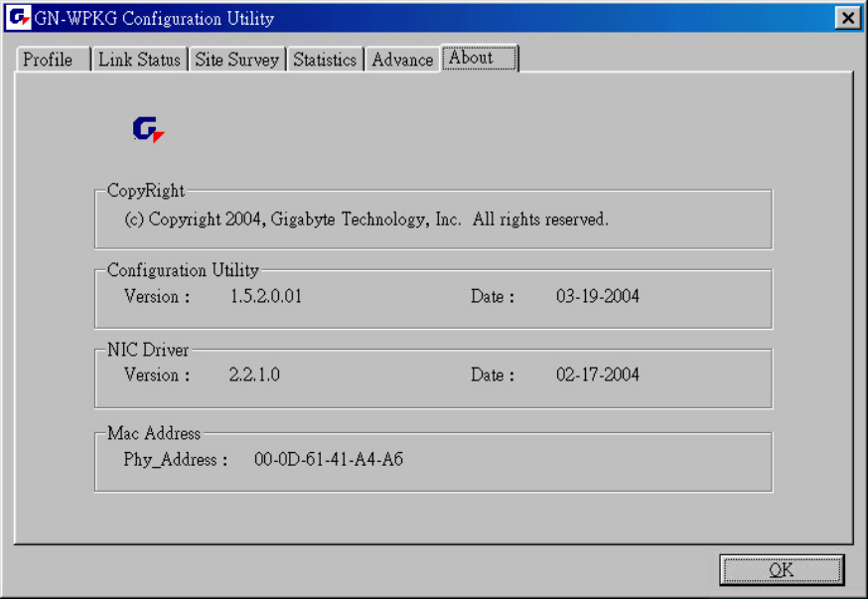Screen dimensions: 868x599
Task: Click the NIC driver version 2.2.1.0
Action: pos(254,374)
